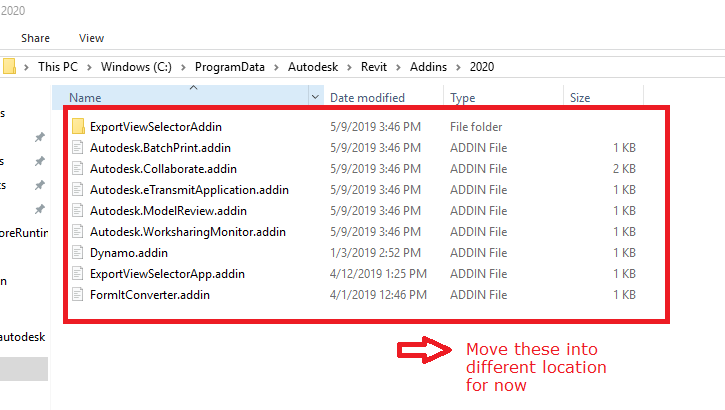Click the 2 KB size of Autodesk.Collaborate.addin
The height and width of the screenshot is (410, 725).
[624, 169]
